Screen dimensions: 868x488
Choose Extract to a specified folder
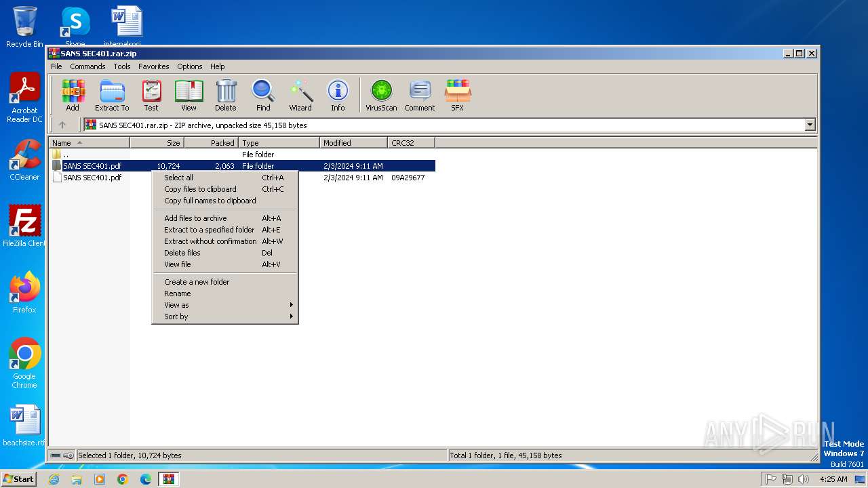pos(225,230)
